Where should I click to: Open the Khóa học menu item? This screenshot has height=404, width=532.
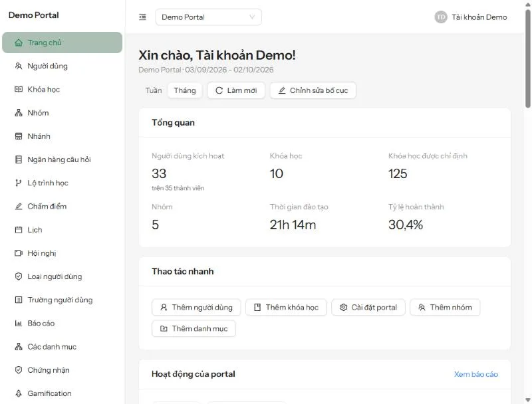click(62, 90)
